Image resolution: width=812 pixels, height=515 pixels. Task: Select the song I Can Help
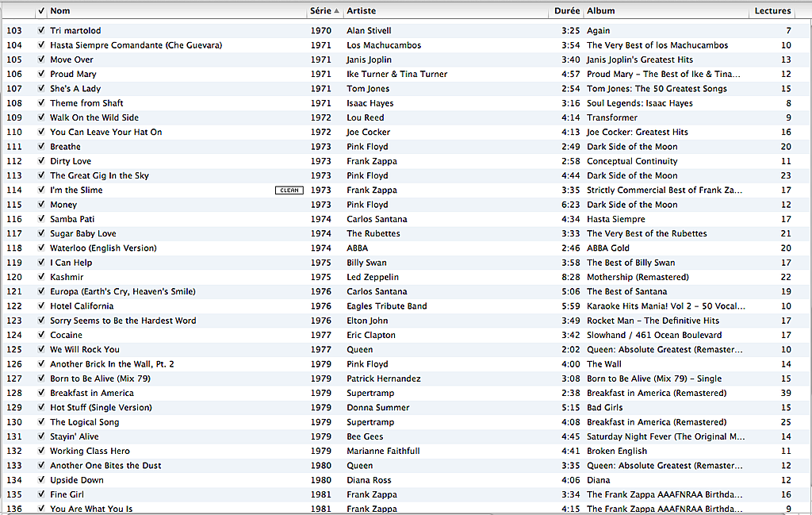(71, 263)
